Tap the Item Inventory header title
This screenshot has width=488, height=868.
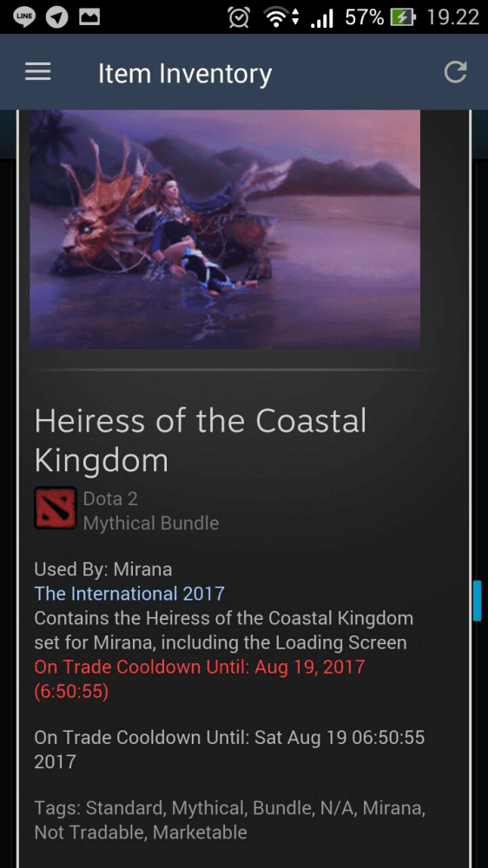[x=185, y=73]
